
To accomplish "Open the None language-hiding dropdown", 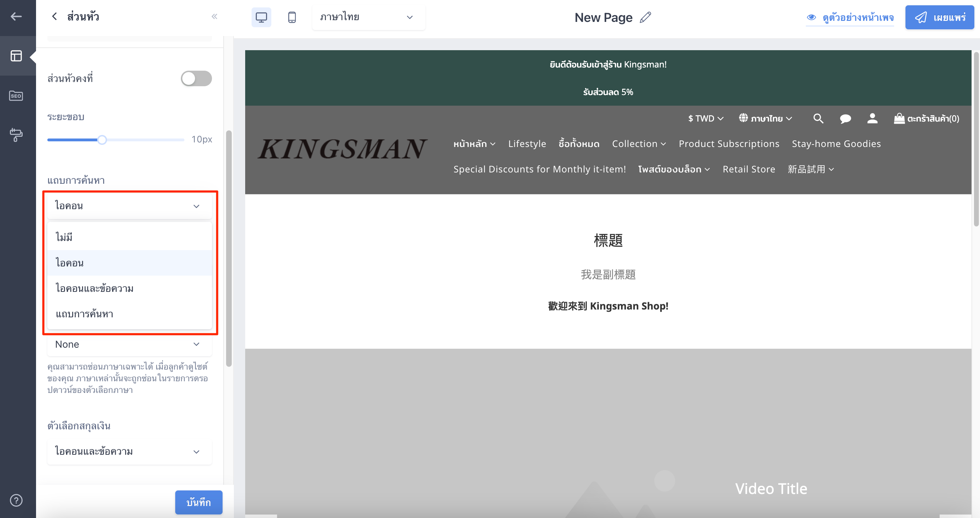I will 129,344.
